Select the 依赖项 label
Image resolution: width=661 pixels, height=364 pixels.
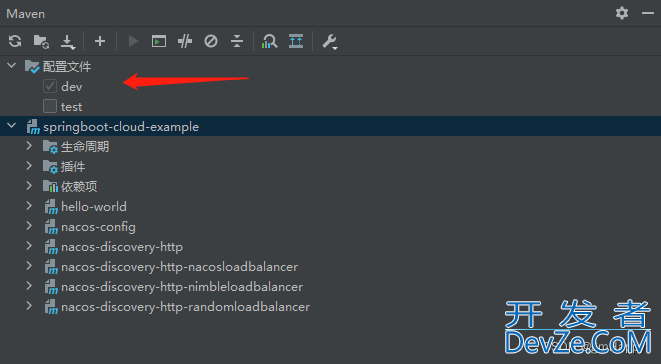pyautogui.click(x=79, y=186)
